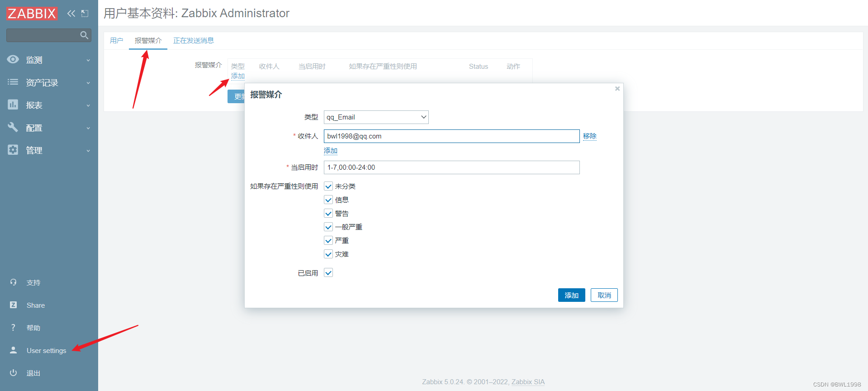Viewport: 868px width, 391px height.
Task: Uncheck the 严重 severity checkbox
Action: tap(328, 241)
